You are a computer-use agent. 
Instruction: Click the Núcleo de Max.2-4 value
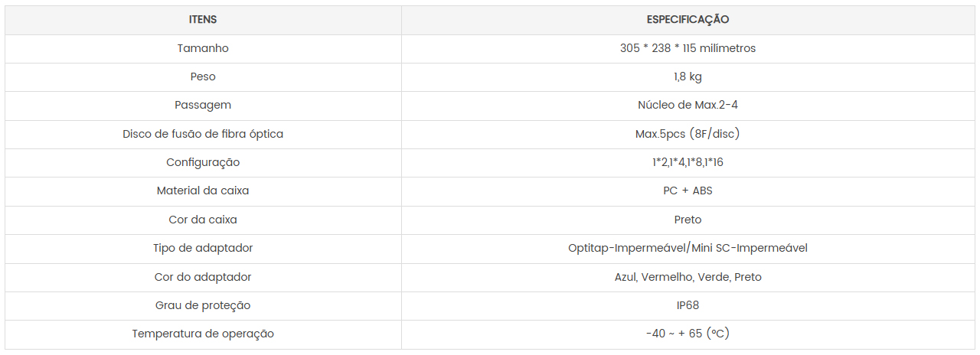tap(688, 106)
